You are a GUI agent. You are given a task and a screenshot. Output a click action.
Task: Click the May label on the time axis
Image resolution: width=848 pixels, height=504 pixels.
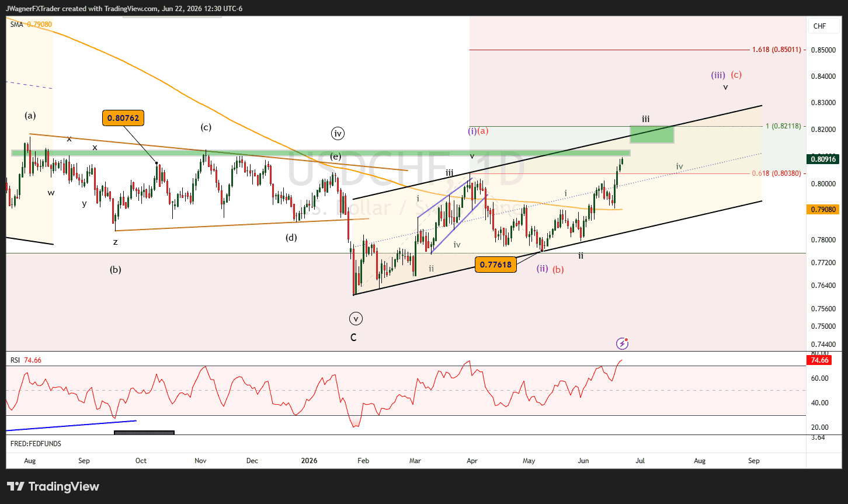tap(529, 461)
